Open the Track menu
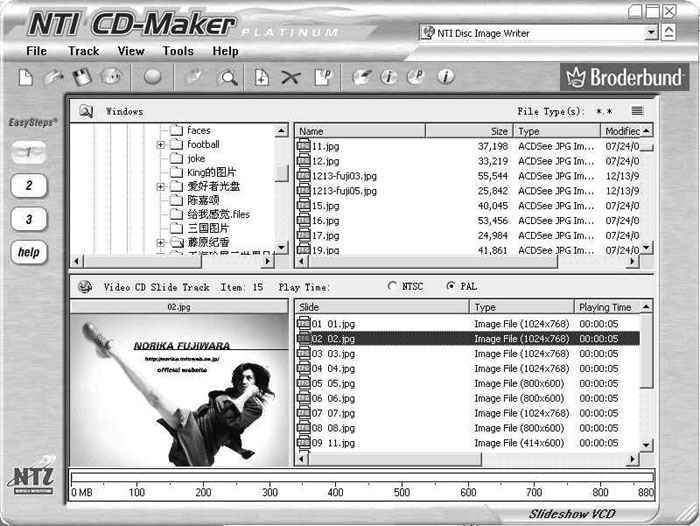 click(84, 51)
